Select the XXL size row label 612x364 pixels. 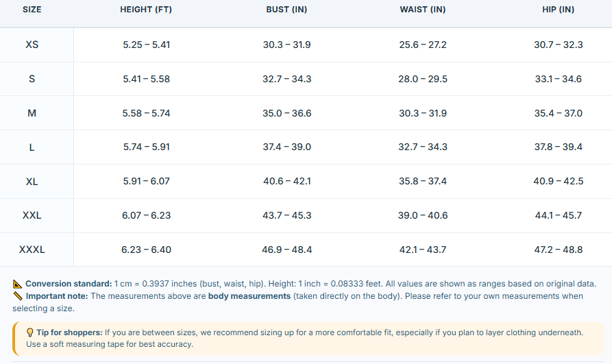tap(32, 215)
